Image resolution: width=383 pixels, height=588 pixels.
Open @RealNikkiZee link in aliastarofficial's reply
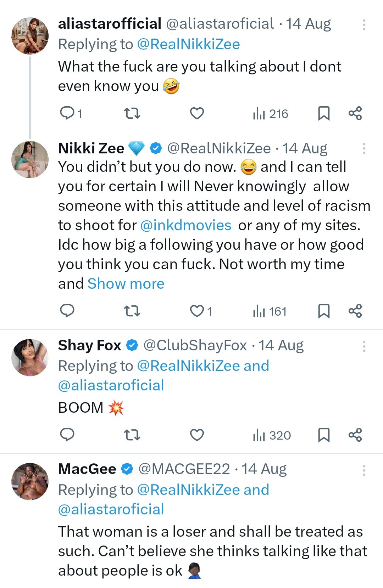click(x=188, y=44)
